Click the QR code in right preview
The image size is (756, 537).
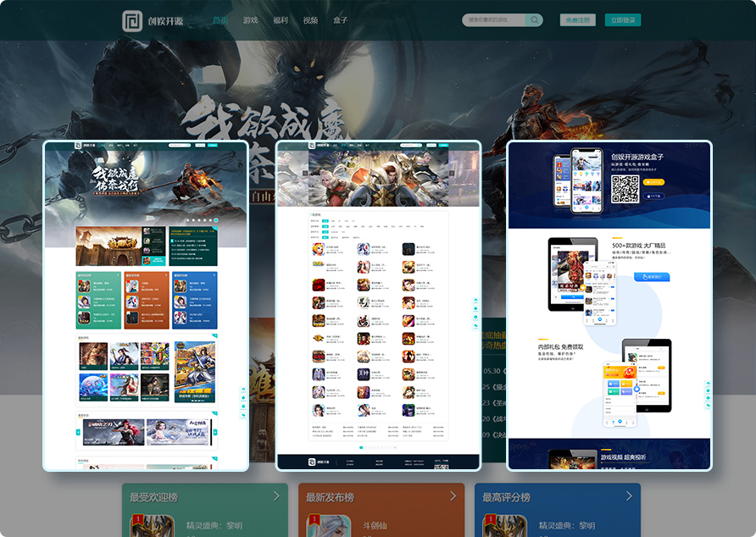tap(625, 189)
